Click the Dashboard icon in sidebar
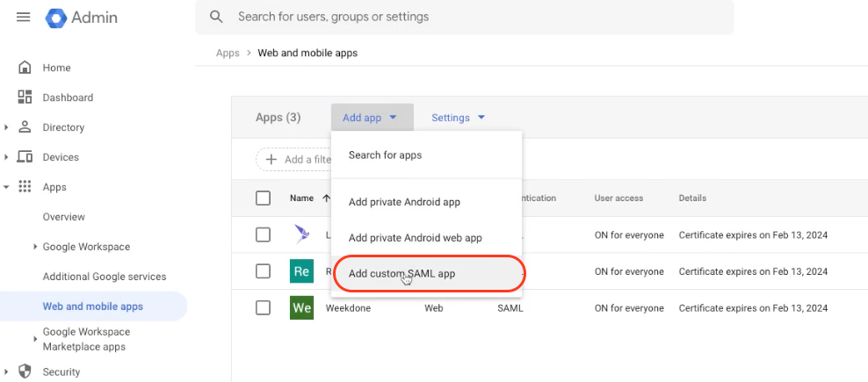The width and height of the screenshot is (868, 382). coord(25,97)
